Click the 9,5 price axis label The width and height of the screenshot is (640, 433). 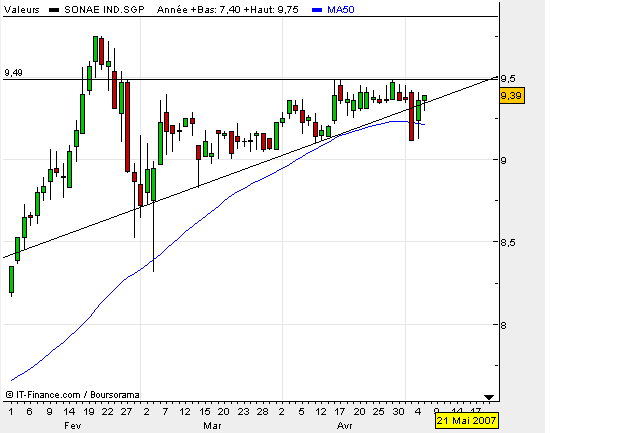pyautogui.click(x=508, y=79)
